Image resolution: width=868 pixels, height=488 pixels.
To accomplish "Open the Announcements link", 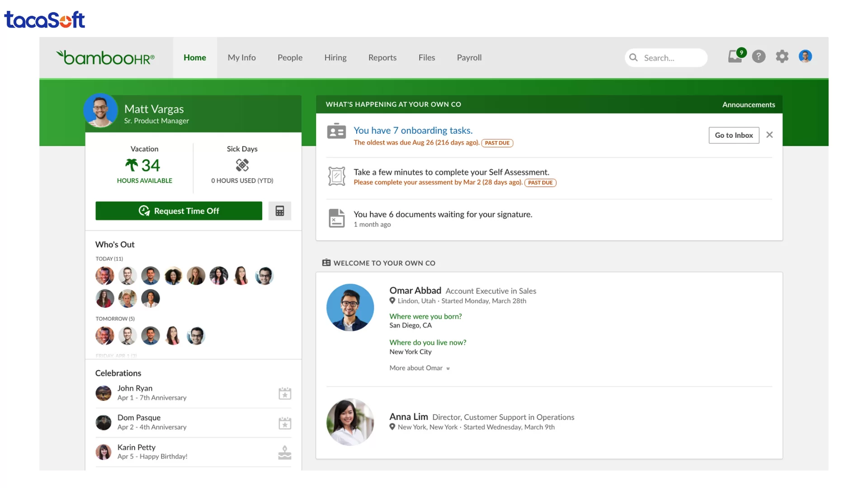I will tap(748, 104).
